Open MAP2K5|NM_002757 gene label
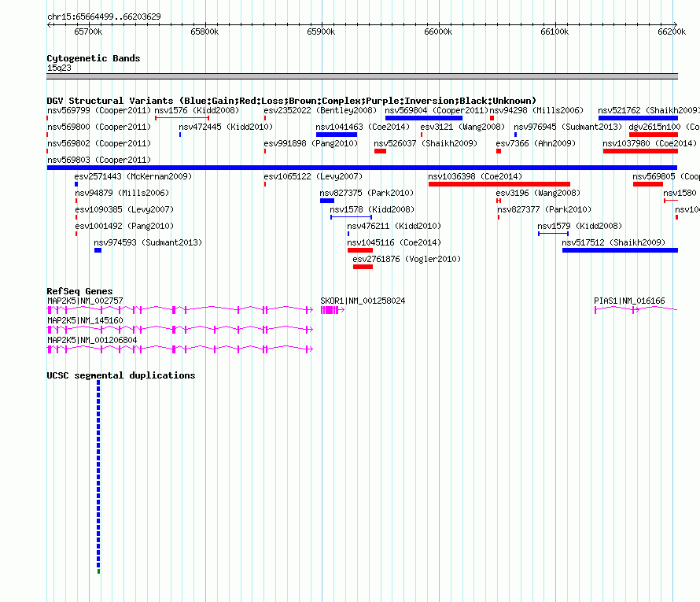Viewport: 700px width, 602px height. point(85,301)
